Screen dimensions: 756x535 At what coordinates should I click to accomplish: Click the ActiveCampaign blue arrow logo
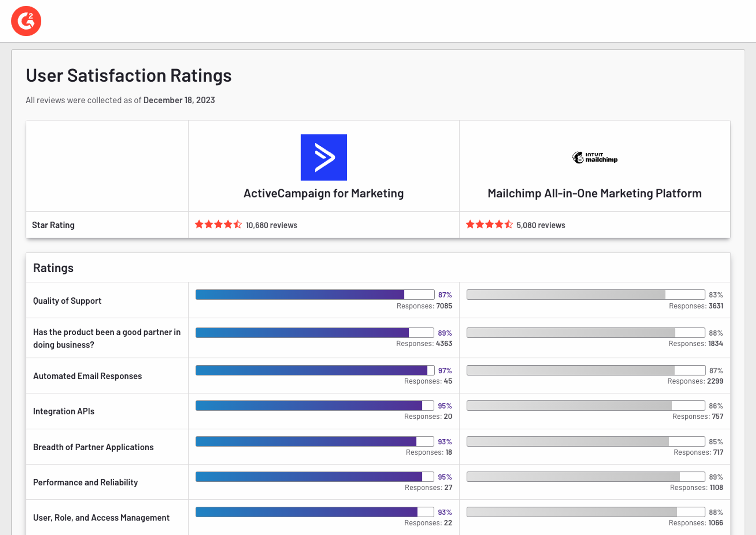click(x=323, y=157)
